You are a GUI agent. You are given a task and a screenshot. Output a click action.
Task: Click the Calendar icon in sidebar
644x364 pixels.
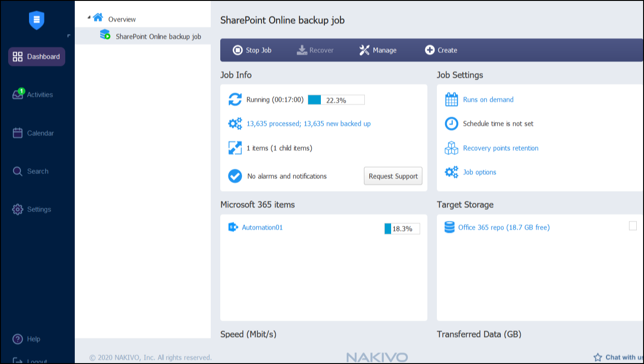18,133
